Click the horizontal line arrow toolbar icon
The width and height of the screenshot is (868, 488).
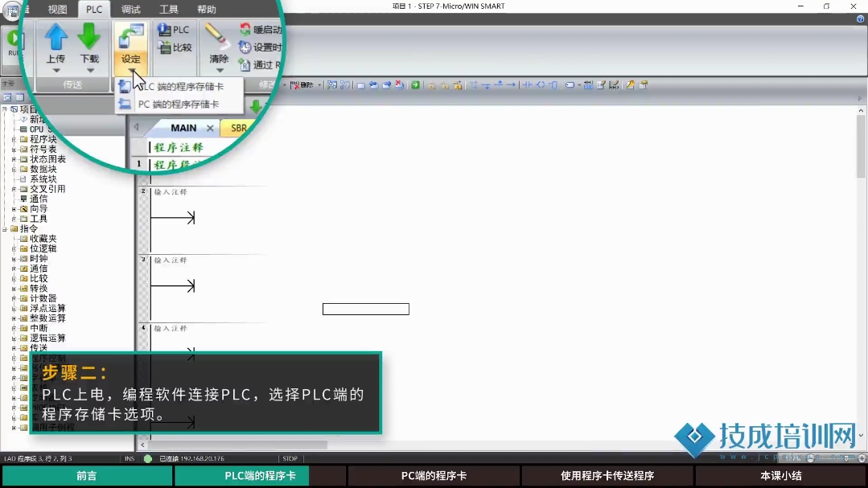pos(511,84)
